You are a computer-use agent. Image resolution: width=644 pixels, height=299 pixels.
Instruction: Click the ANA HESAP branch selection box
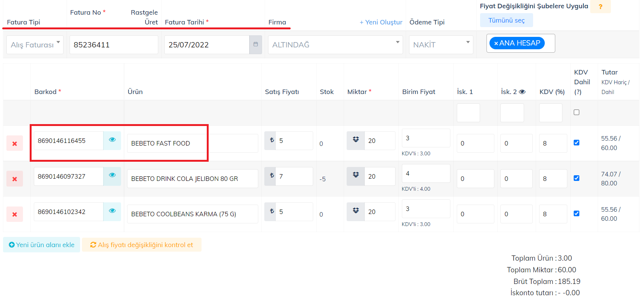[521, 43]
